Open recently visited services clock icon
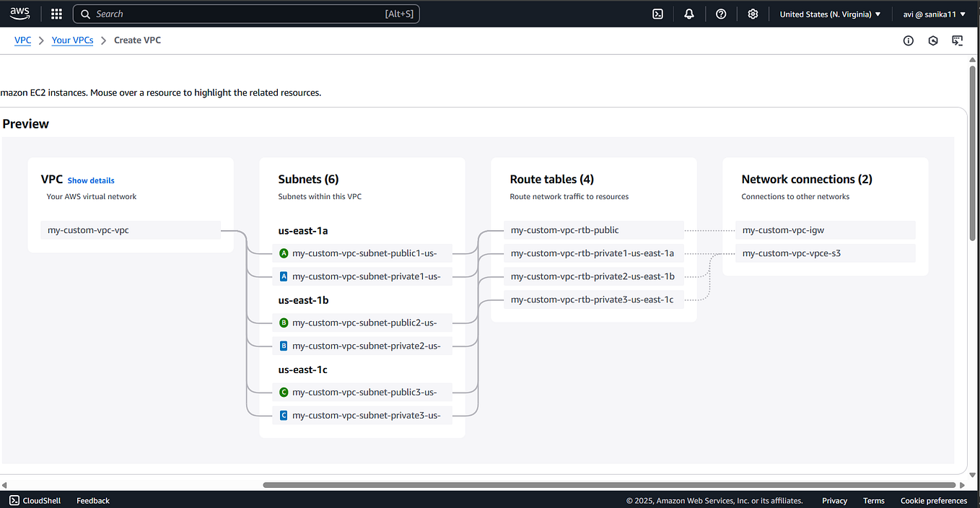The width and height of the screenshot is (980, 508). 933,40
